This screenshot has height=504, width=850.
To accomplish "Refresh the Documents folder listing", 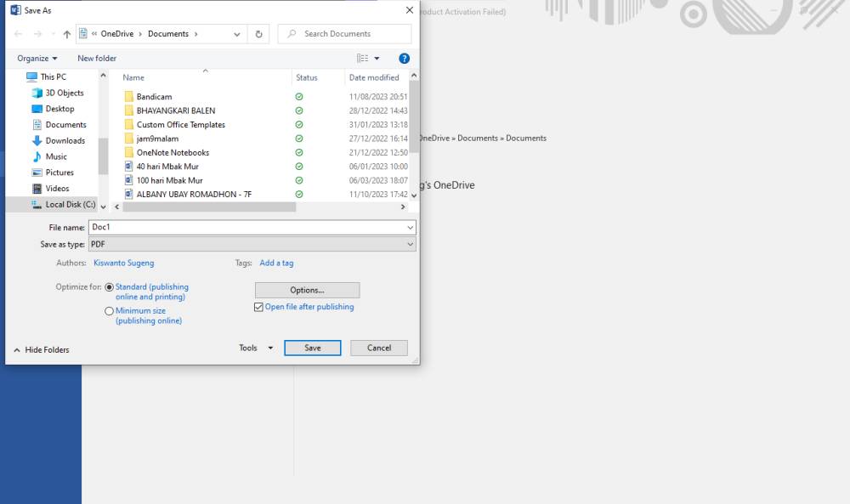I will (x=258, y=34).
